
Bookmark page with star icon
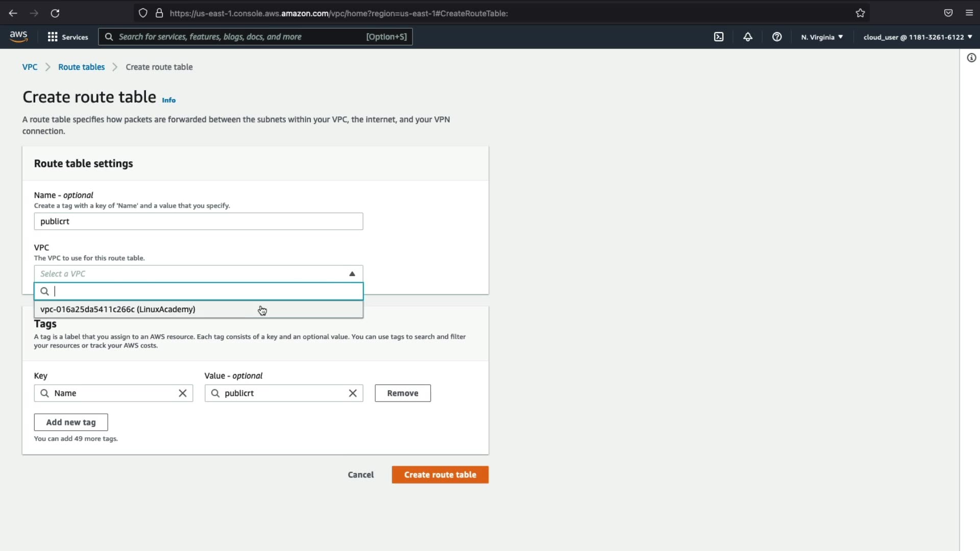[861, 13]
